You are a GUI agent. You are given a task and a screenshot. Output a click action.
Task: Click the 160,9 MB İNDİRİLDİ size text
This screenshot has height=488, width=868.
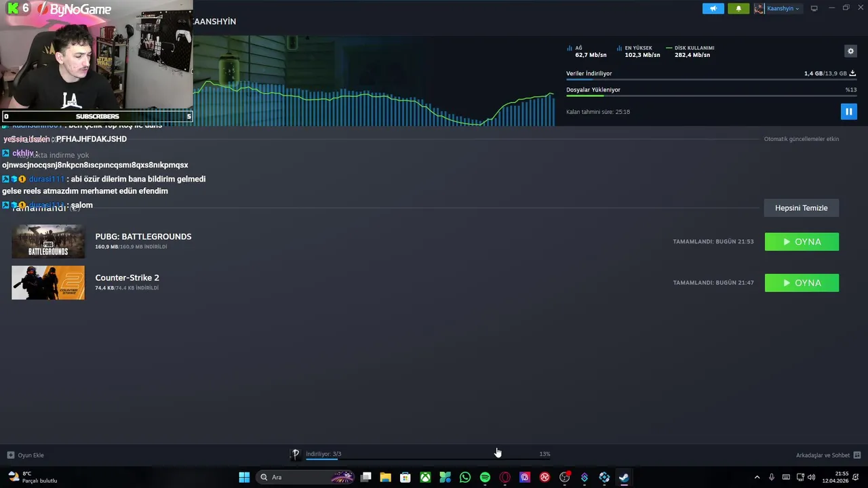[x=131, y=247]
